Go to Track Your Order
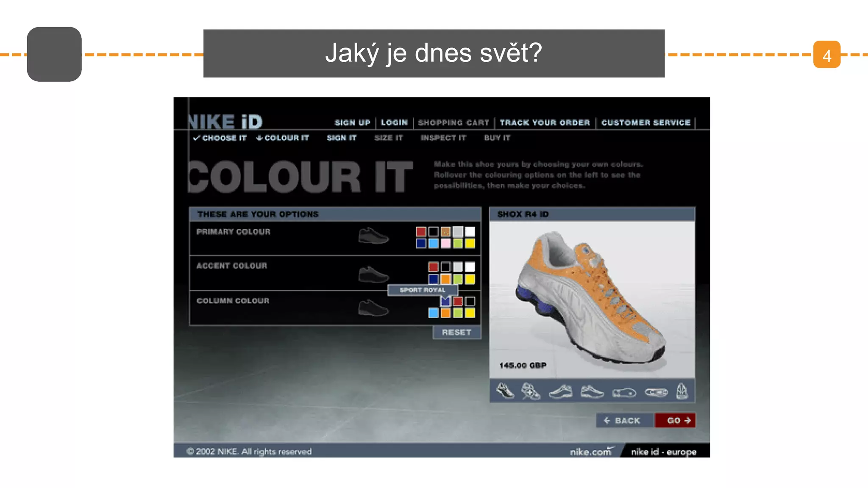This screenshot has height=488, width=868. (545, 122)
